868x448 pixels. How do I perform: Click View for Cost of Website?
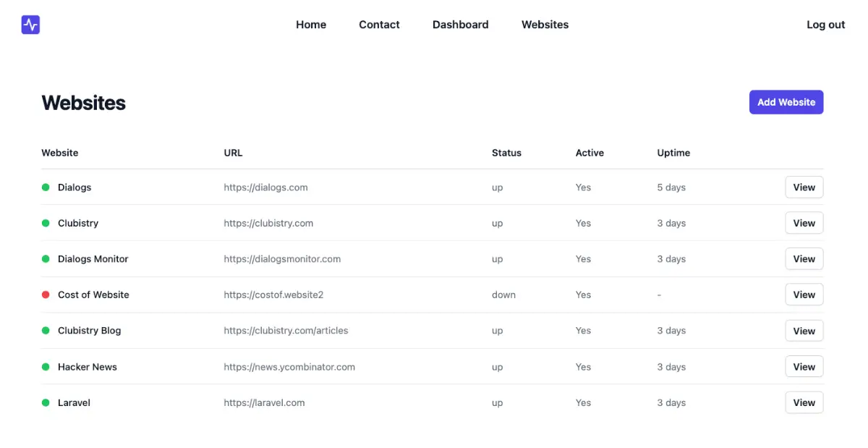pos(804,295)
